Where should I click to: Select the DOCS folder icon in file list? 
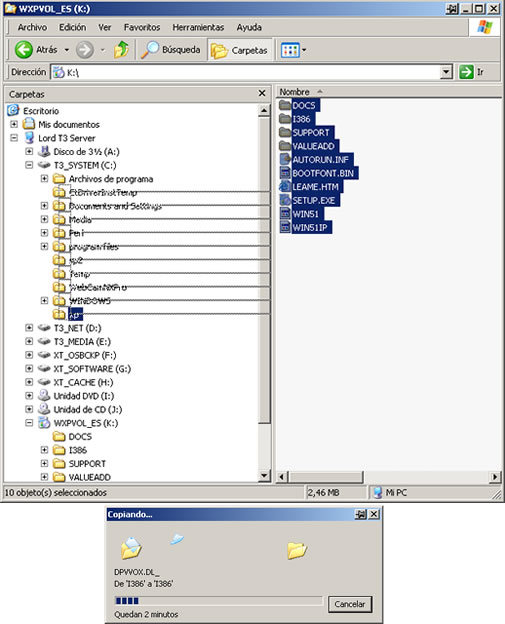285,105
